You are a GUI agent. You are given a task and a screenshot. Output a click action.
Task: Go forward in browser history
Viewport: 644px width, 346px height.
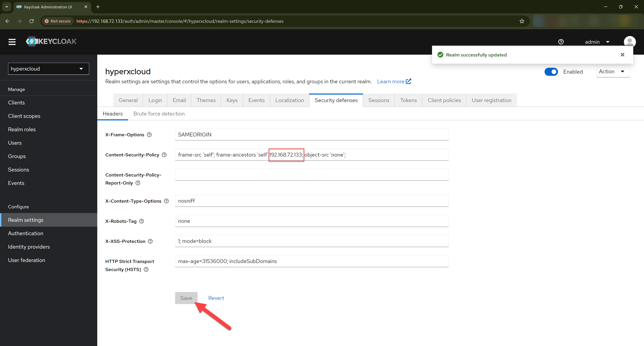tap(19, 21)
